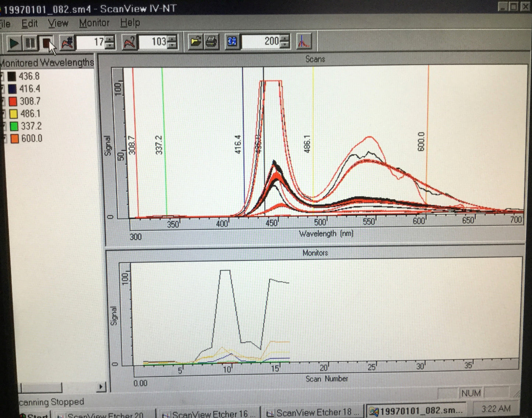Click the blue numeric grid icon
This screenshot has width=532, height=418.
click(232, 41)
